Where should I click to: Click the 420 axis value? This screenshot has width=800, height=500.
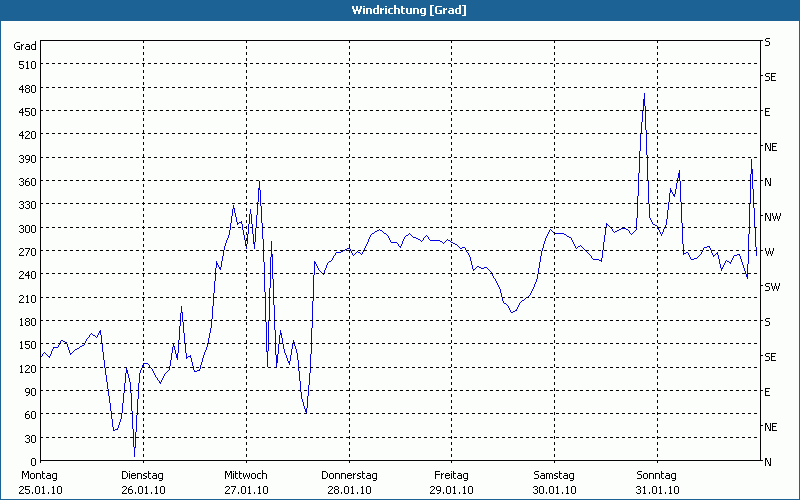click(28, 135)
